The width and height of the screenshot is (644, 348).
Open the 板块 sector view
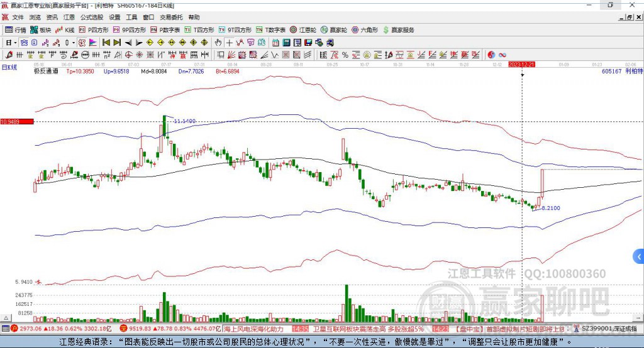[x=40, y=30]
